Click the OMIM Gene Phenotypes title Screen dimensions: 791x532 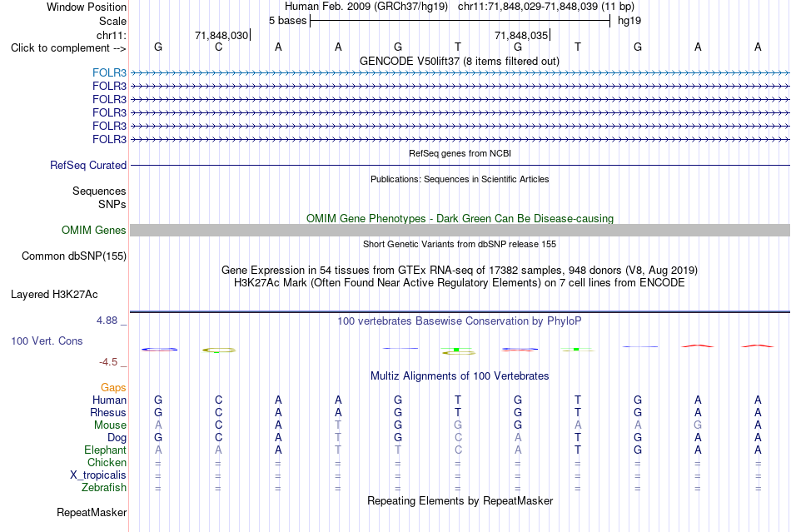point(460,218)
